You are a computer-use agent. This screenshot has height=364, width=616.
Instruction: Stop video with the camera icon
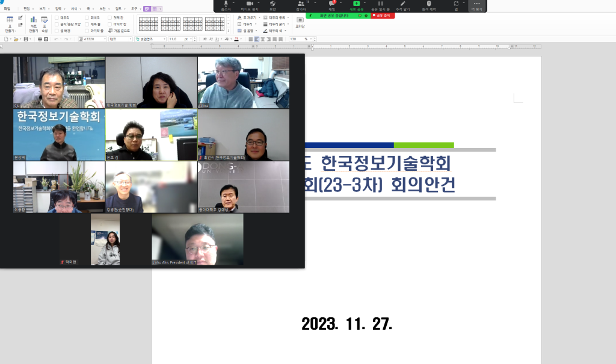[250, 5]
